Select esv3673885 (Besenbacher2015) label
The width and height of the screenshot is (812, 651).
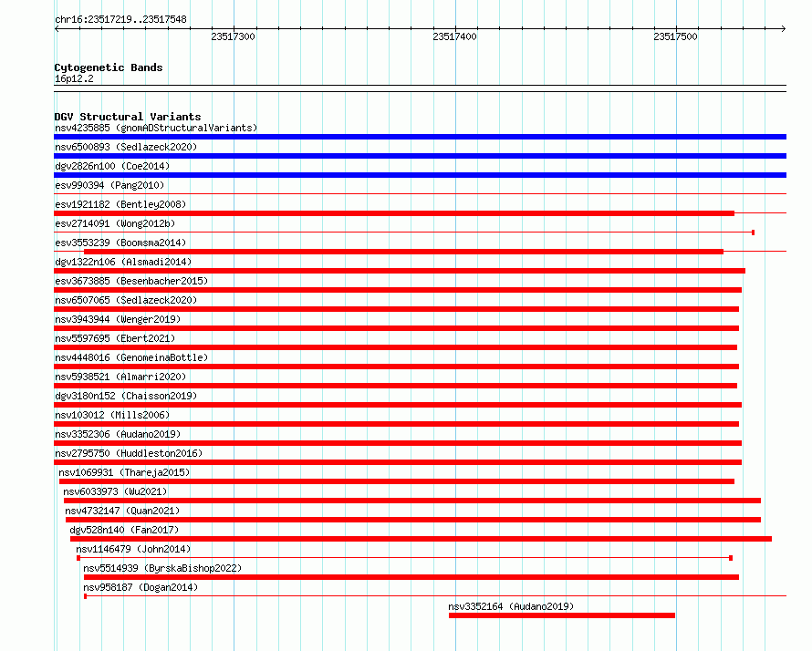coord(131,281)
